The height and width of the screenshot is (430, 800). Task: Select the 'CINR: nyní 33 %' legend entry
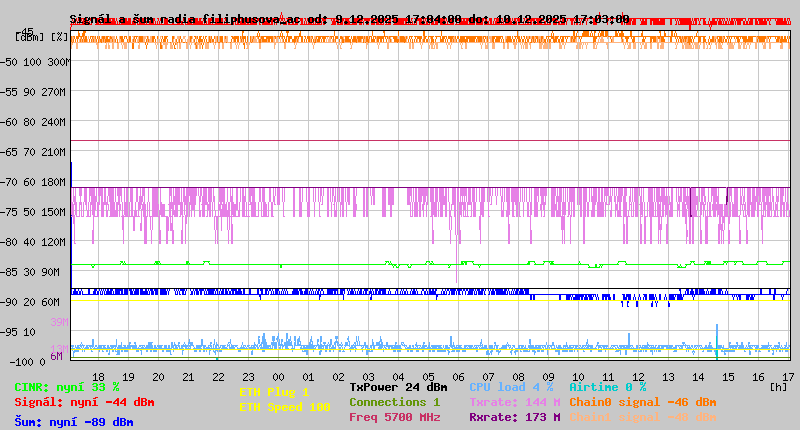(67, 387)
